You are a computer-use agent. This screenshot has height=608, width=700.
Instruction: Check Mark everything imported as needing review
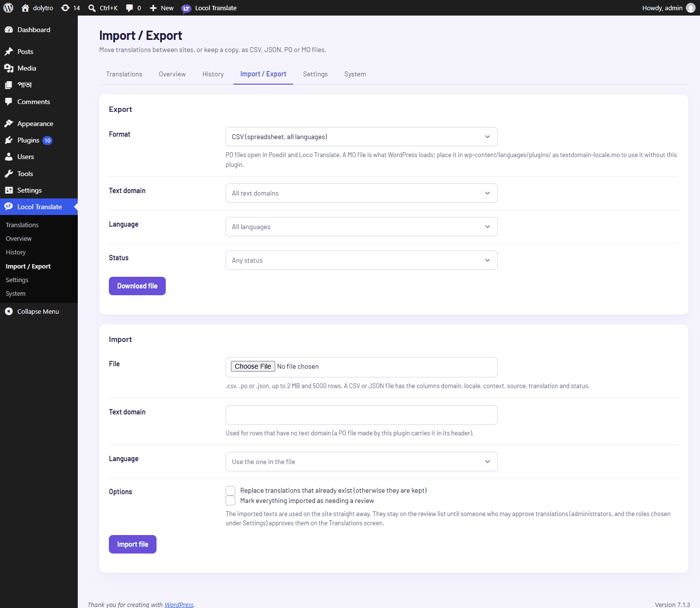point(230,501)
